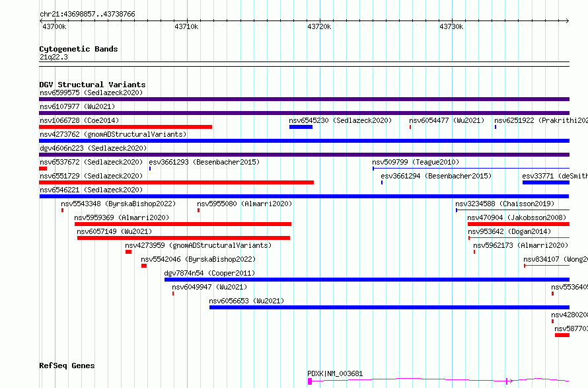Click the red nsv1066728 (Coe2014) variant bar

pyautogui.click(x=126, y=127)
